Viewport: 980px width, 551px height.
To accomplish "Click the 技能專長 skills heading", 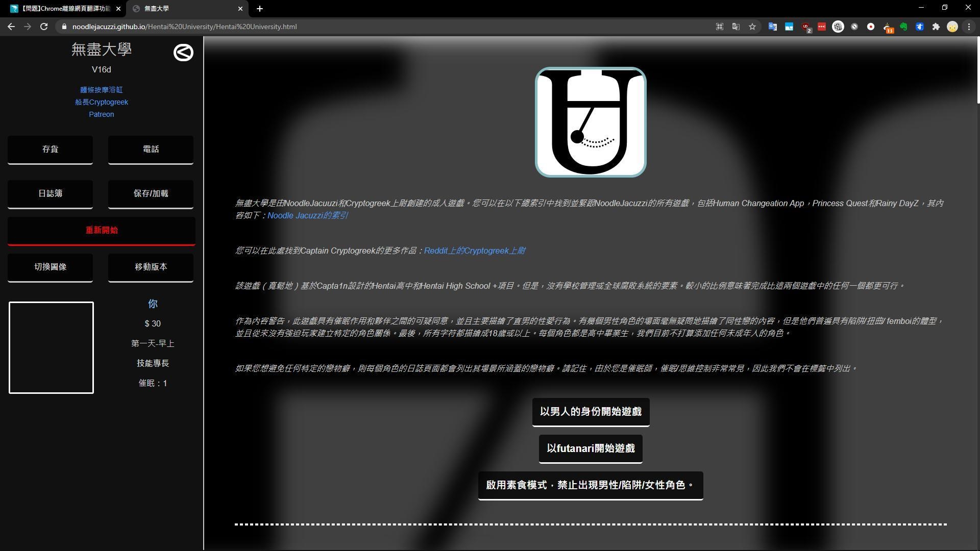I will click(153, 363).
